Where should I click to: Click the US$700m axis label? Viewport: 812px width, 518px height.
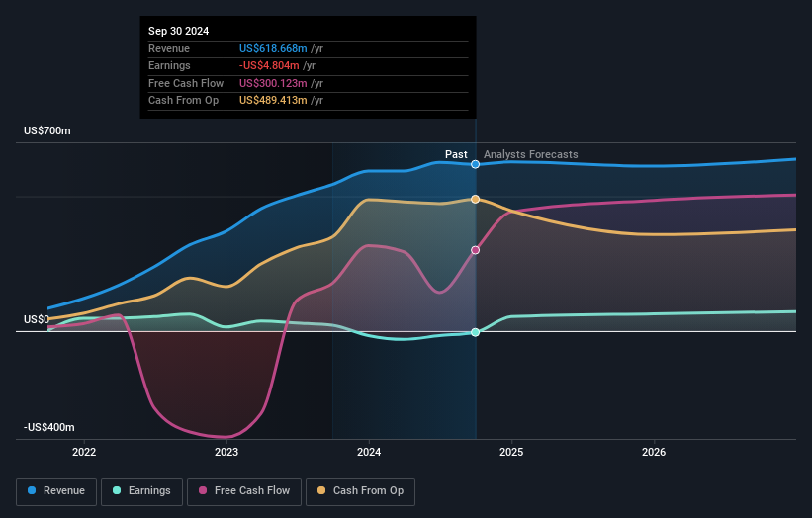coord(47,130)
